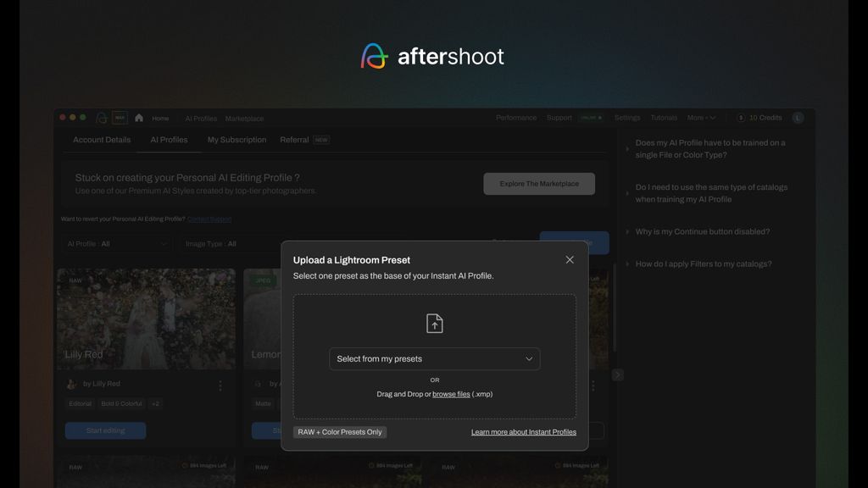The image size is (868, 488).
Task: Open the Marketplace menu item
Action: [x=243, y=118]
